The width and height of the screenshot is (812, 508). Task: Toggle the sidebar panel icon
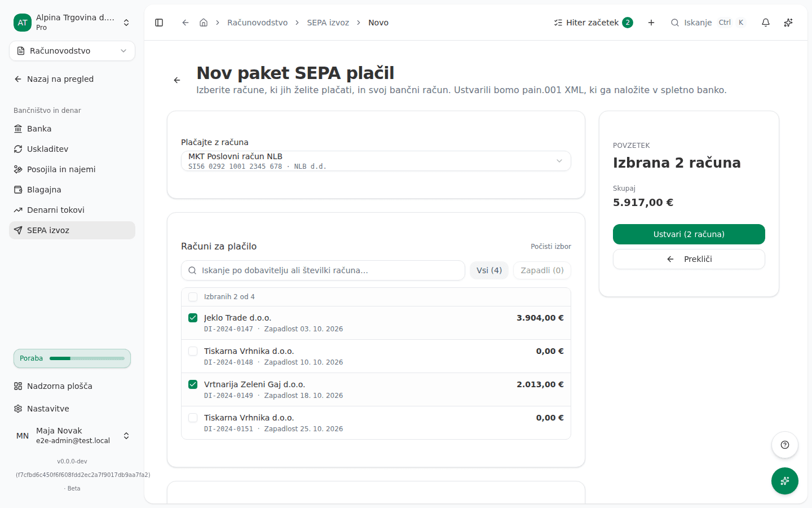coord(159,23)
